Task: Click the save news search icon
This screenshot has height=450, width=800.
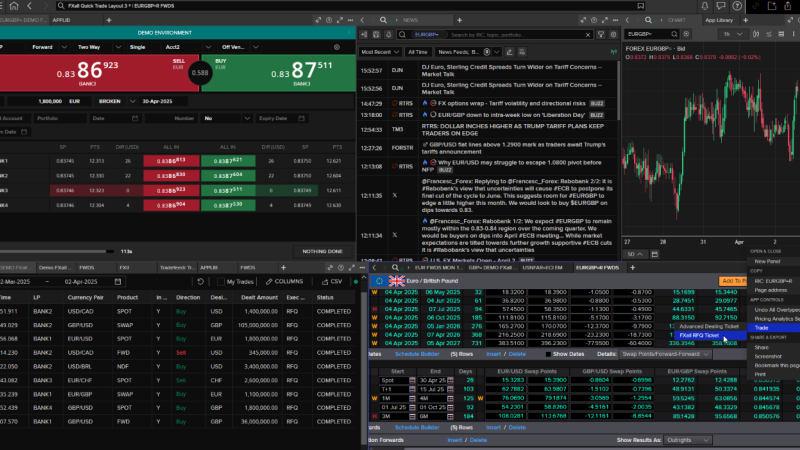Action: point(376,35)
